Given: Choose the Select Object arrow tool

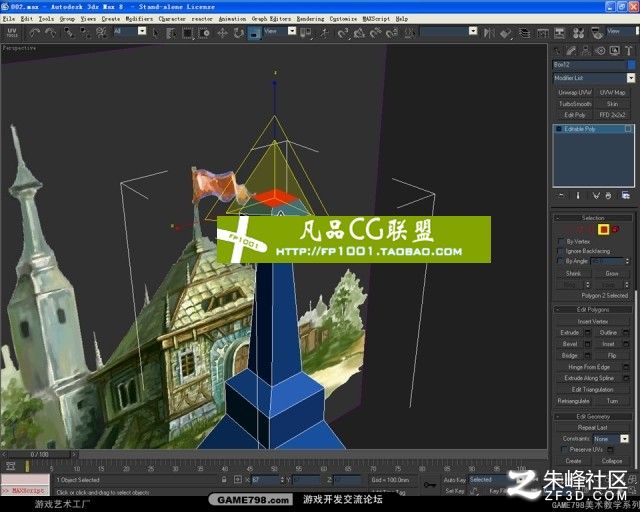Looking at the screenshot, I should (x=156, y=33).
